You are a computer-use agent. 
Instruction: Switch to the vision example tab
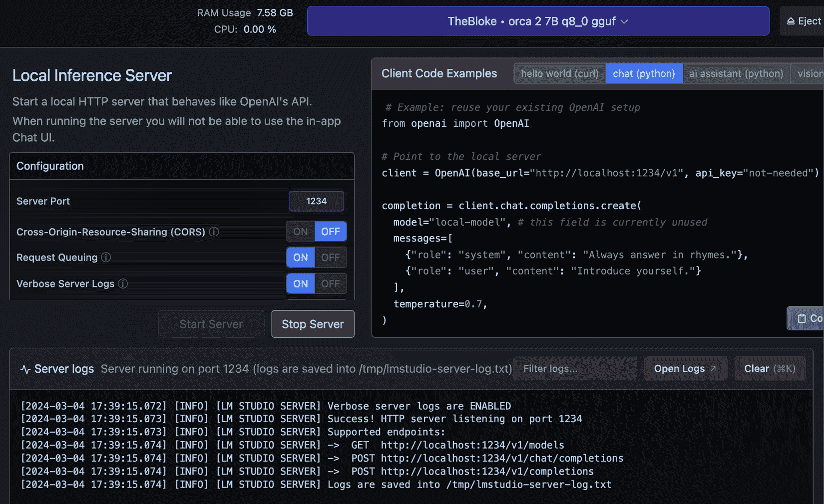coord(808,73)
